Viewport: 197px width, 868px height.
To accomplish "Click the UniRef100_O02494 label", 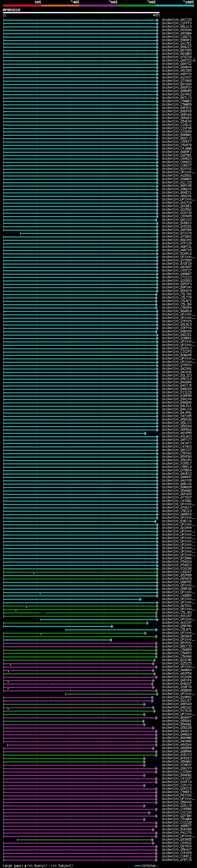I will click(176, 677).
